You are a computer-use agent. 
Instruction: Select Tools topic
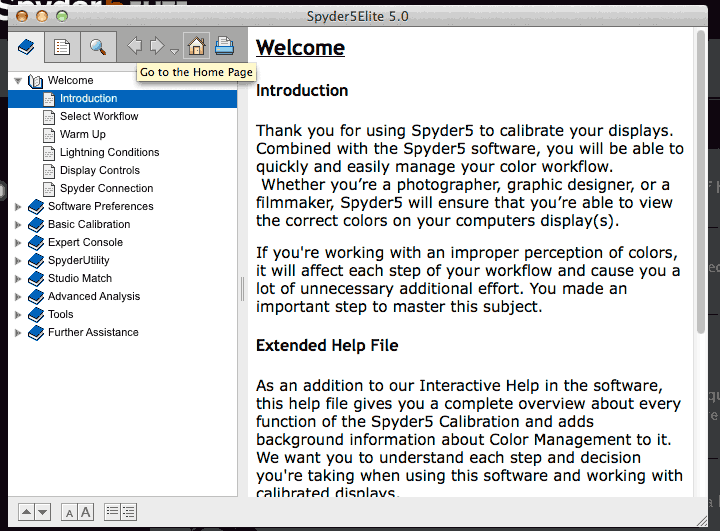pyautogui.click(x=61, y=314)
